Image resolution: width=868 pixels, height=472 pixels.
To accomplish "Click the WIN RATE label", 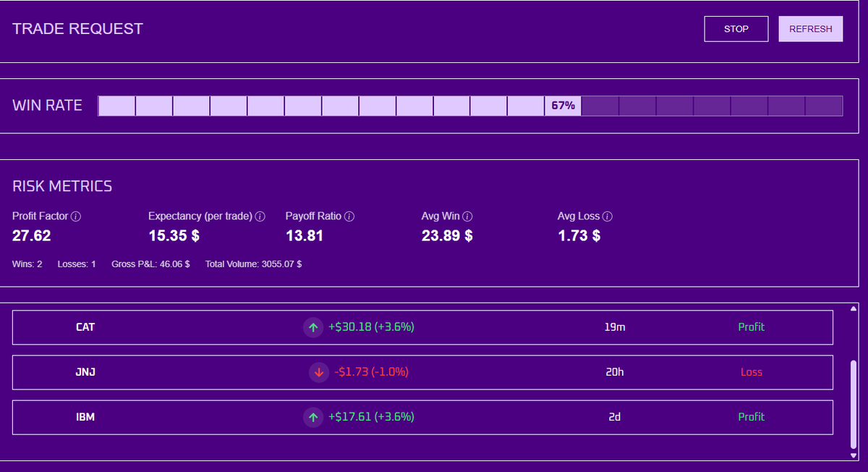I will [x=47, y=106].
